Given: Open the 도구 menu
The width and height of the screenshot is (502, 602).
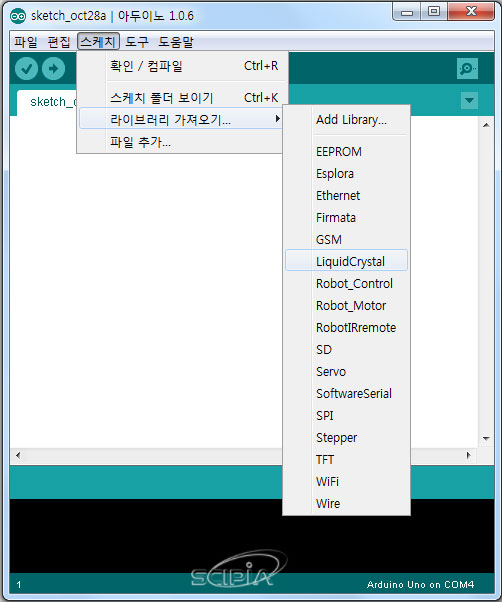Looking at the screenshot, I should click(137, 41).
